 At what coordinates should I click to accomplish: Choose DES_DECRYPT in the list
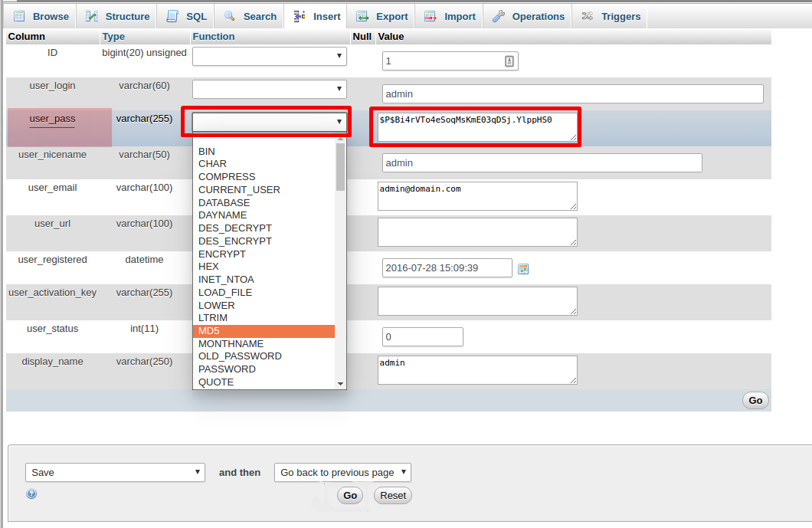point(264,228)
